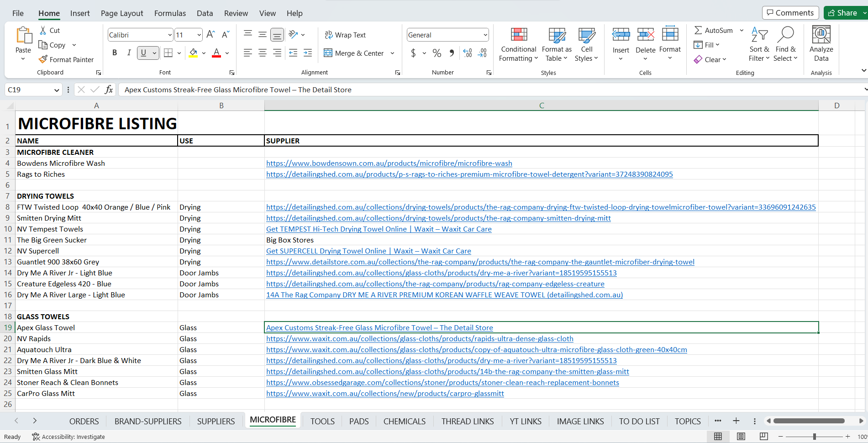
Task: Increase font size with the larger A icon
Action: (x=210, y=35)
